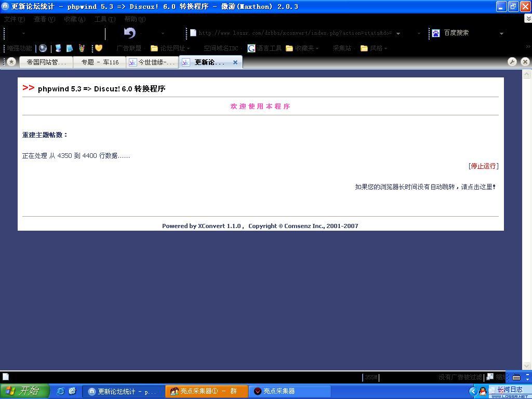
Task: Click the blue notepad icon in toolbar
Action: point(70,48)
